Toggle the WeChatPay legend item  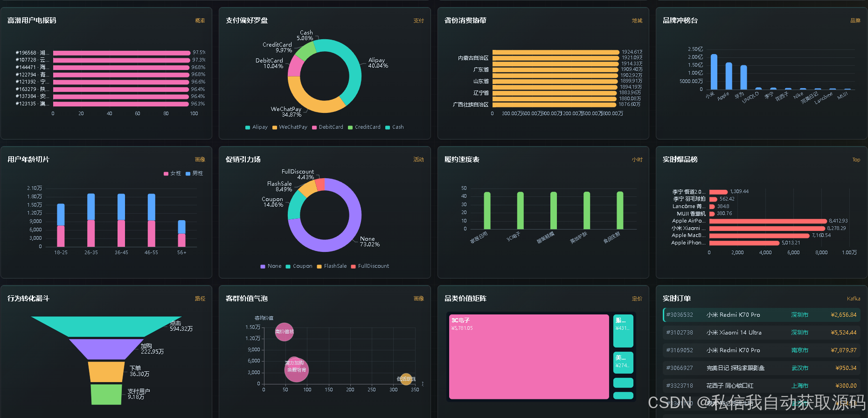pyautogui.click(x=290, y=127)
